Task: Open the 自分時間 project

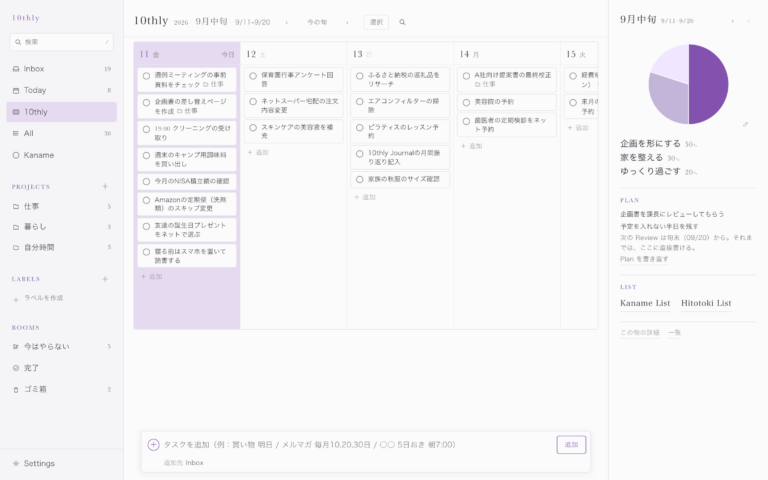Action: (62, 247)
